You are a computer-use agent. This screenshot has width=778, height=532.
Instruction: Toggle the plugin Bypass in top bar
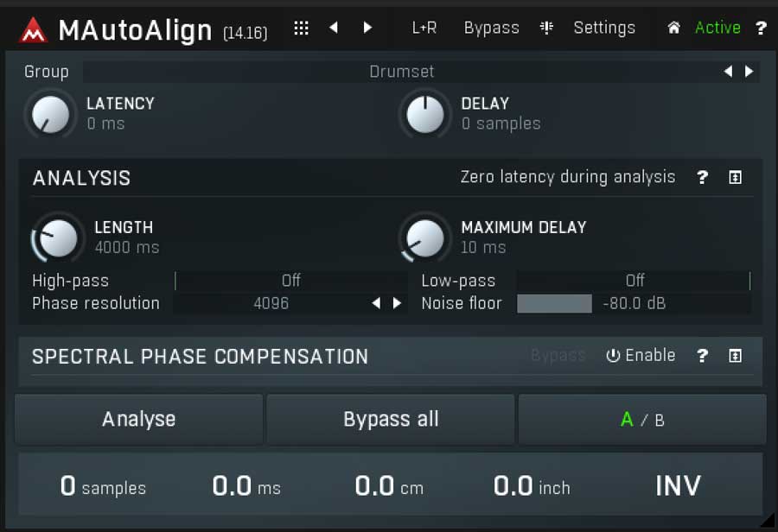coord(491,28)
